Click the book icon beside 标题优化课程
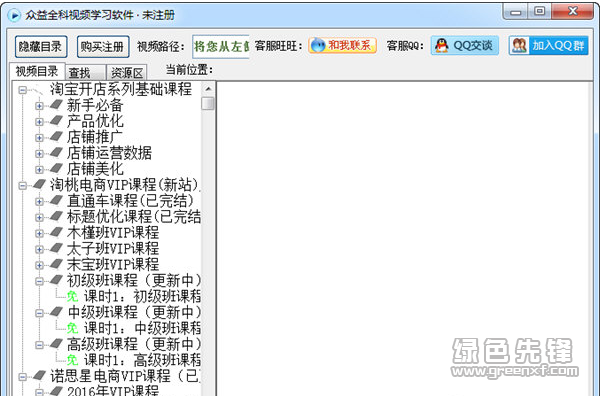 pos(56,216)
